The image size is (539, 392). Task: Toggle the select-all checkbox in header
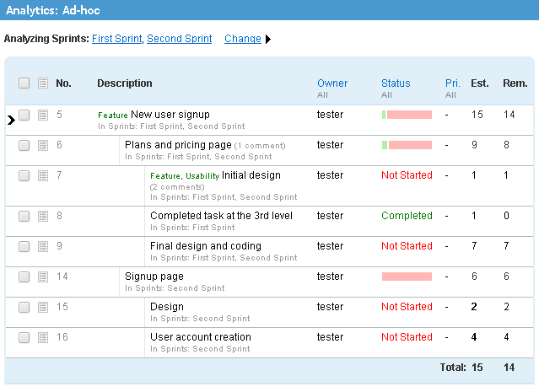point(24,83)
